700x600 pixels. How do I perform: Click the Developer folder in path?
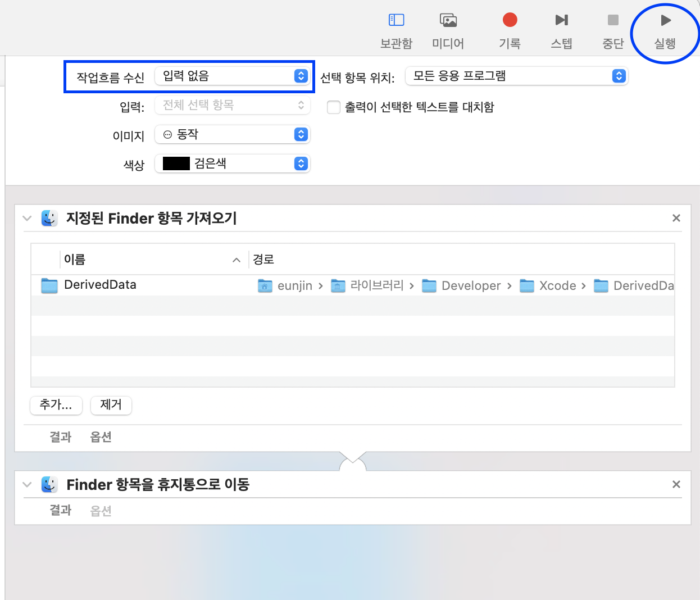pos(462,285)
